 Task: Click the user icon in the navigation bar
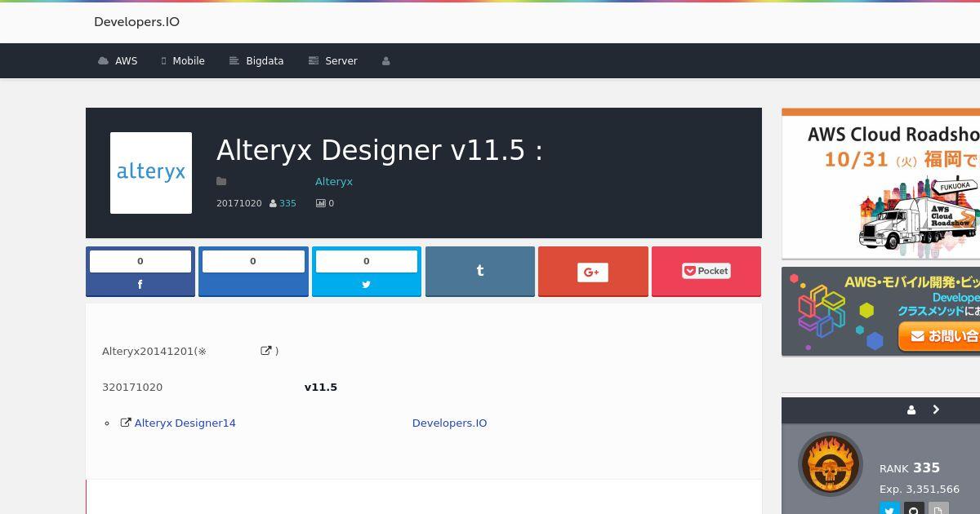386,61
